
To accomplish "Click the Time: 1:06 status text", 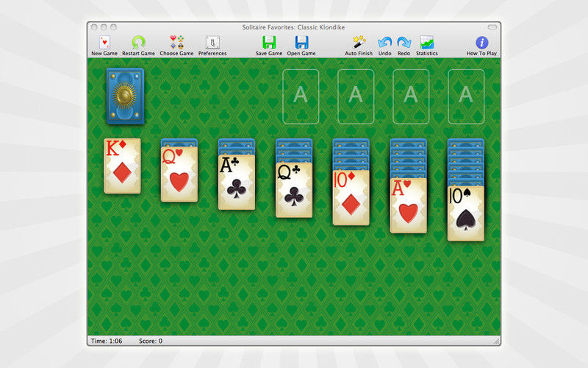I will coord(107,341).
